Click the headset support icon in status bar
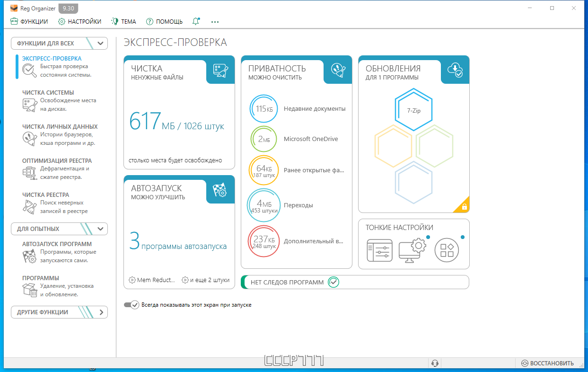Image resolution: width=588 pixels, height=372 pixels. coord(435,363)
